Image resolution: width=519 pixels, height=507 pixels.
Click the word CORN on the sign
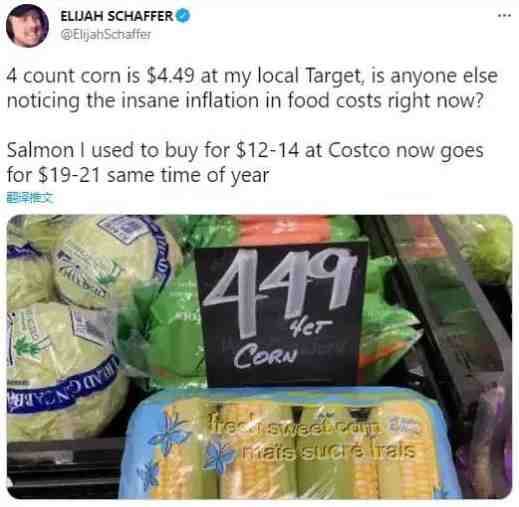(265, 357)
